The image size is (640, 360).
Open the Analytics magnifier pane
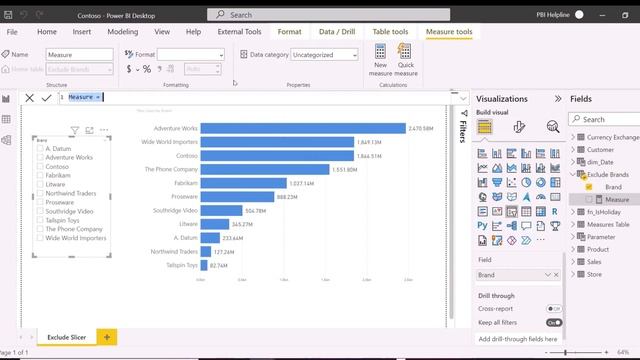click(x=553, y=127)
